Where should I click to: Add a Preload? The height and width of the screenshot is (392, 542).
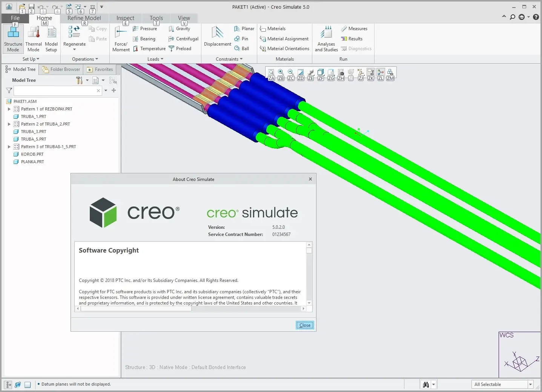tap(180, 49)
